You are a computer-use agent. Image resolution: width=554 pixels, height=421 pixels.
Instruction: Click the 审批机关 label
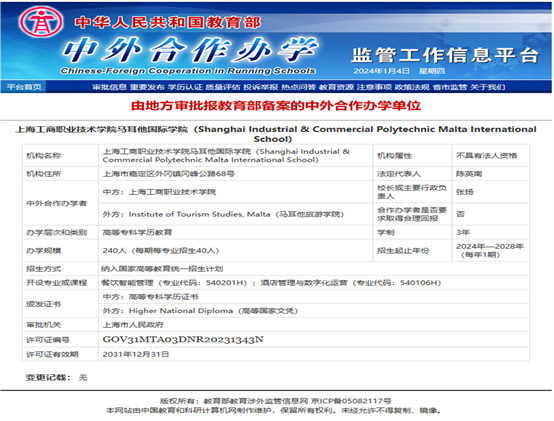pyautogui.click(x=44, y=325)
